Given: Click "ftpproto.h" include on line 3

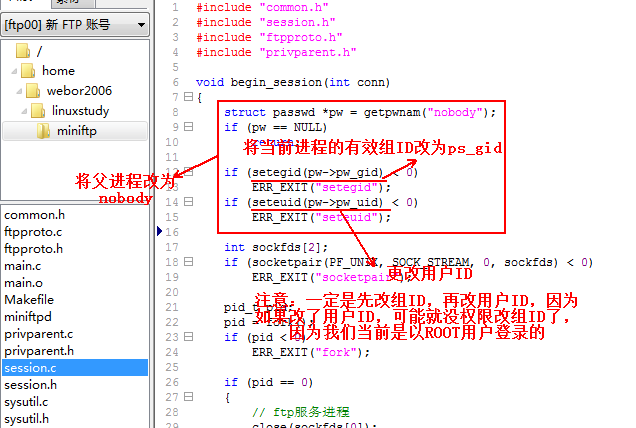Looking at the screenshot, I should click(x=301, y=37).
